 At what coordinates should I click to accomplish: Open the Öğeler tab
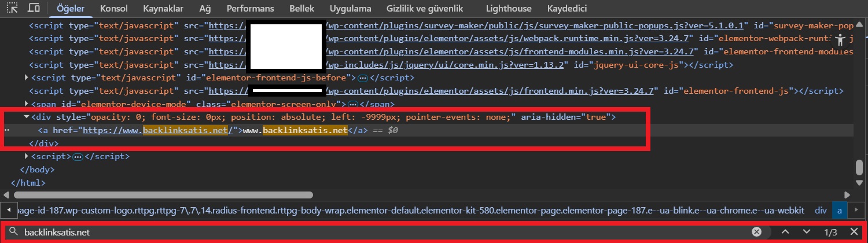tap(71, 9)
